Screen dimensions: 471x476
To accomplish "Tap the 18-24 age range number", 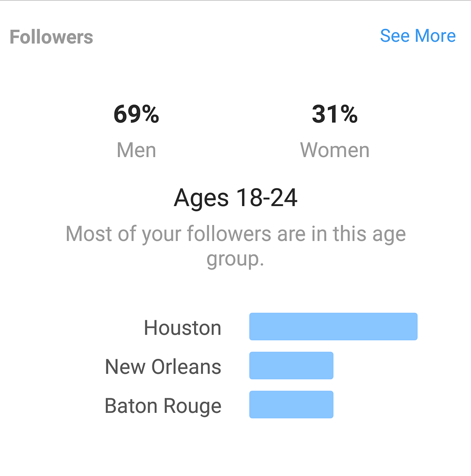I will pos(267,198).
